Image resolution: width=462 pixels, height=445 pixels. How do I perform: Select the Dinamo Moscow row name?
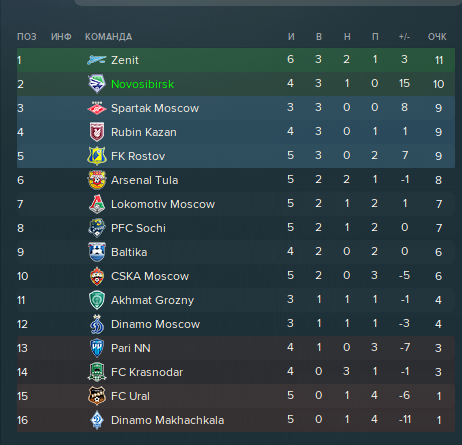pyautogui.click(x=155, y=324)
